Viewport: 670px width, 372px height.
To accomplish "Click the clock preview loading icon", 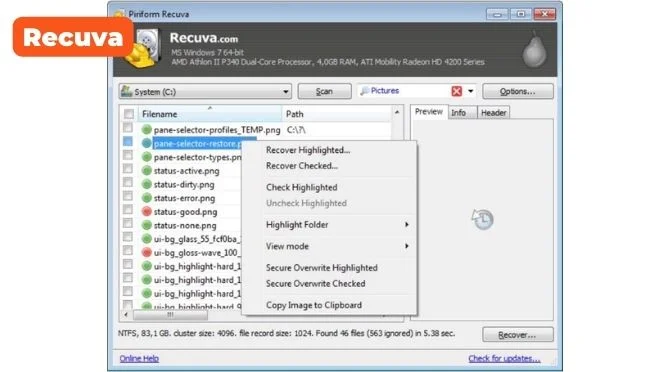I will click(482, 220).
